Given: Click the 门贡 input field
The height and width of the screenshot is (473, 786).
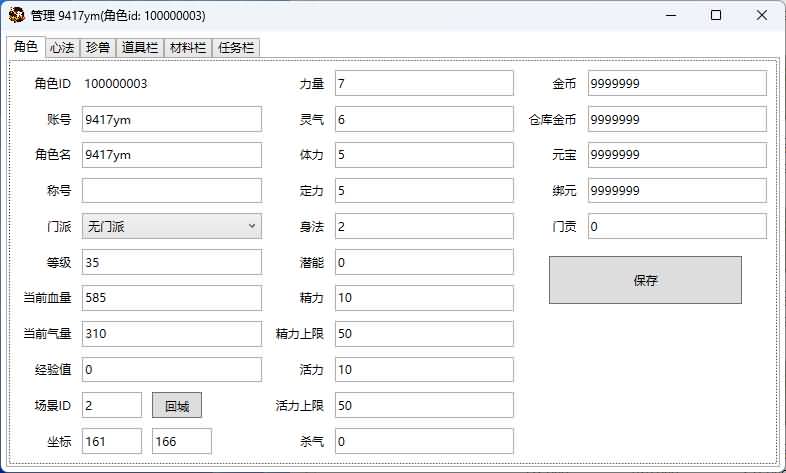Looking at the screenshot, I should coord(677,226).
